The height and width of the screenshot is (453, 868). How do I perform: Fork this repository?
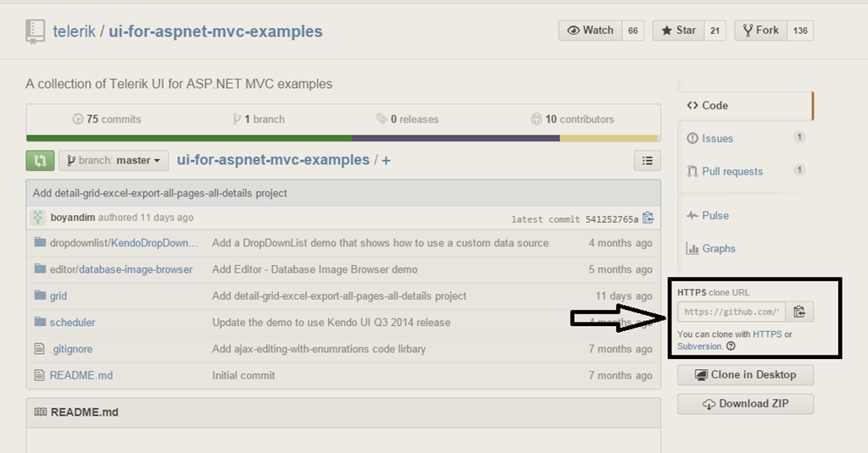click(761, 30)
